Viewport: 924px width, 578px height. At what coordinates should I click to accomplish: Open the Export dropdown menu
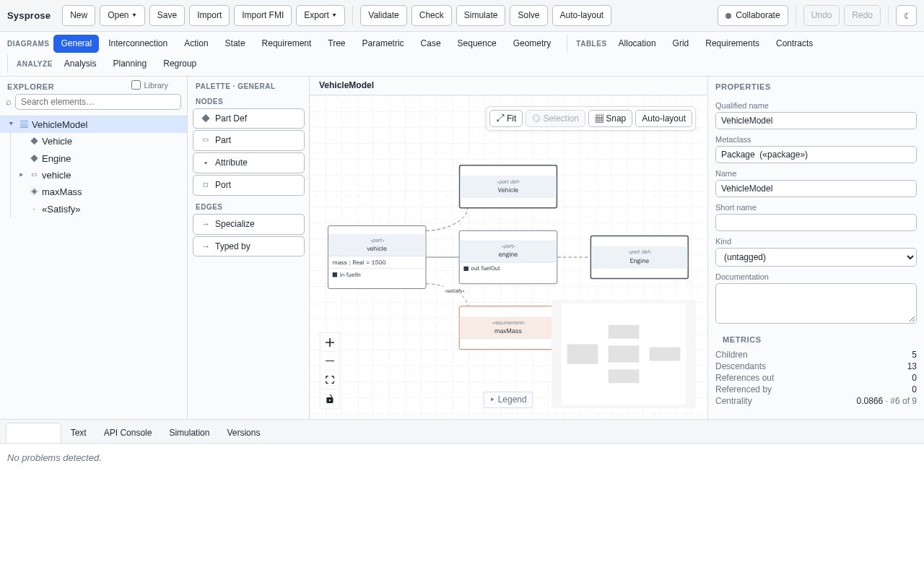pos(321,15)
